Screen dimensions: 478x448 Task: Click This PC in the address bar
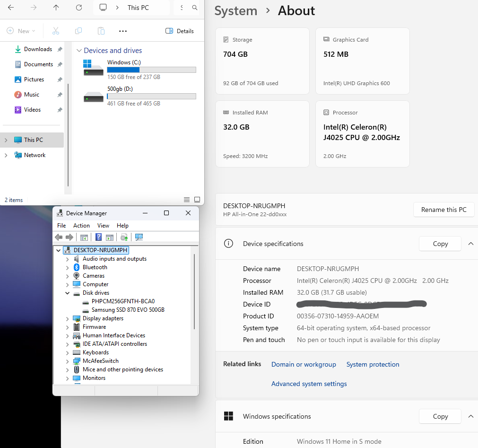click(138, 8)
